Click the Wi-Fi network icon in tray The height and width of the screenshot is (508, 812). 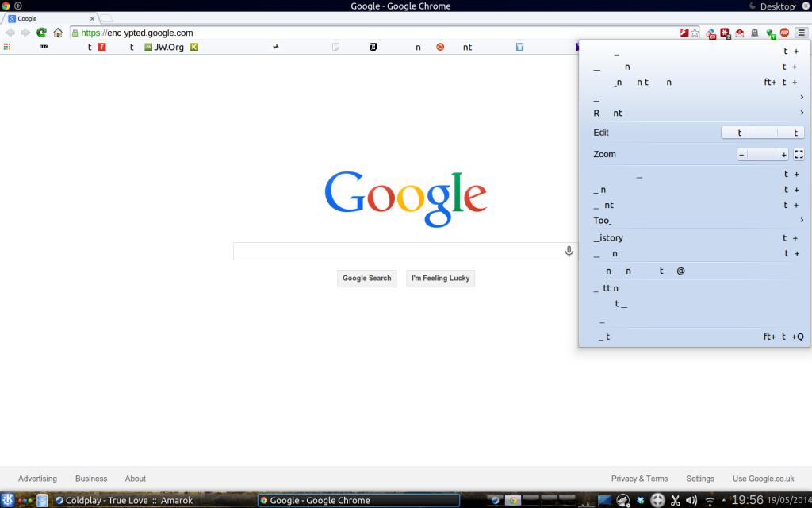pyautogui.click(x=710, y=500)
